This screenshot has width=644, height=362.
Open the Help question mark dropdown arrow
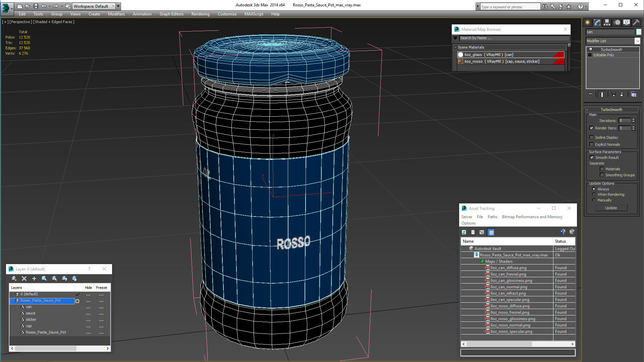pos(586,6)
